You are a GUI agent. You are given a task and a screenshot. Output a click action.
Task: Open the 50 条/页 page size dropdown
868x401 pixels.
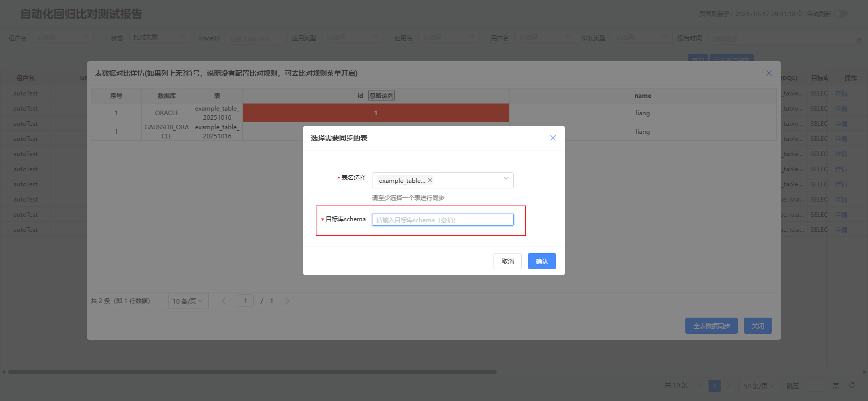[x=758, y=386]
